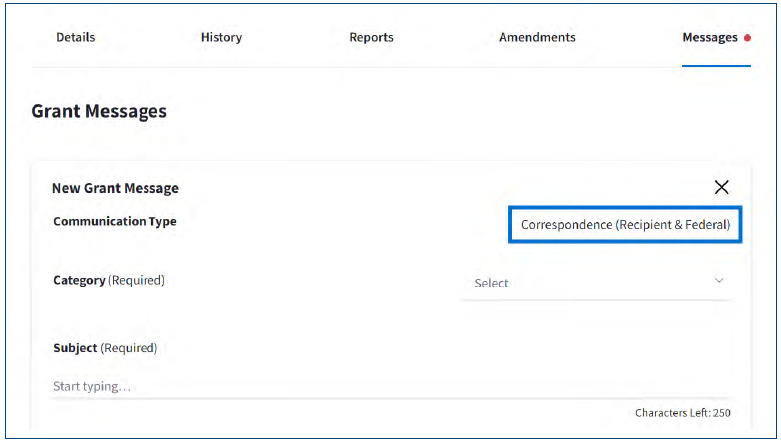This screenshot has width=781, height=442.
Task: Click the 'Select' placeholder text in Category
Action: [x=491, y=284]
